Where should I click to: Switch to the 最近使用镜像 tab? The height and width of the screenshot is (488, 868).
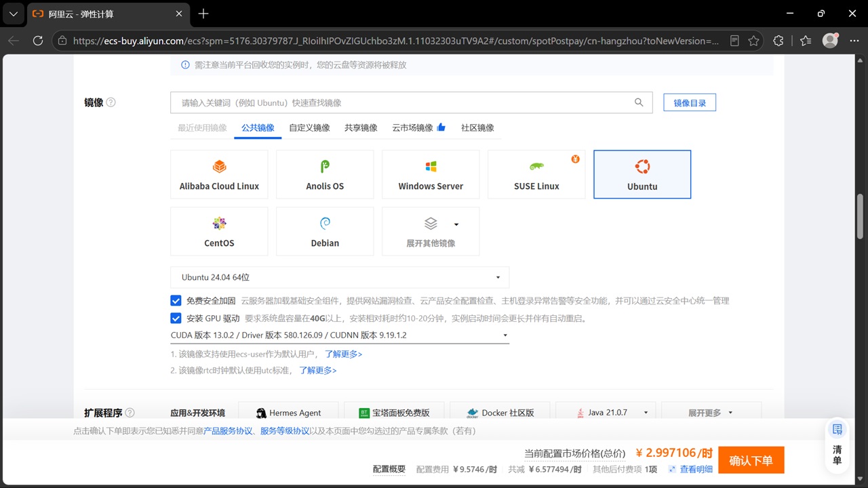[x=202, y=127]
